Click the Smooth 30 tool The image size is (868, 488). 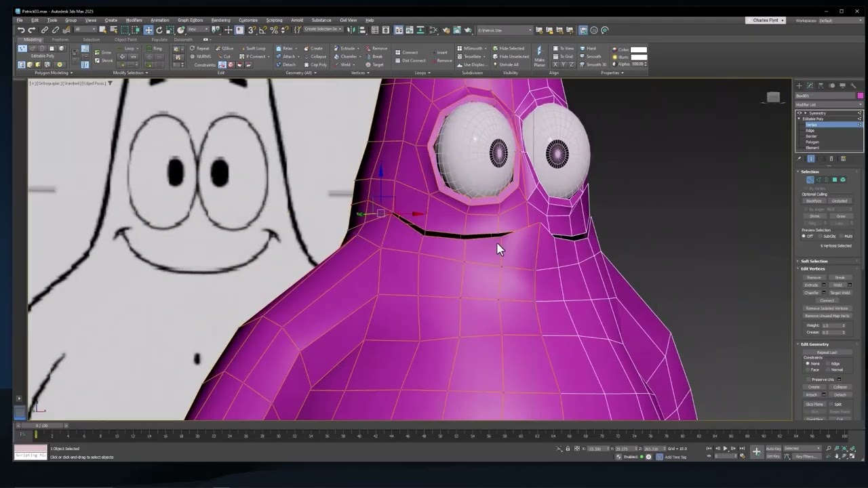pos(593,64)
